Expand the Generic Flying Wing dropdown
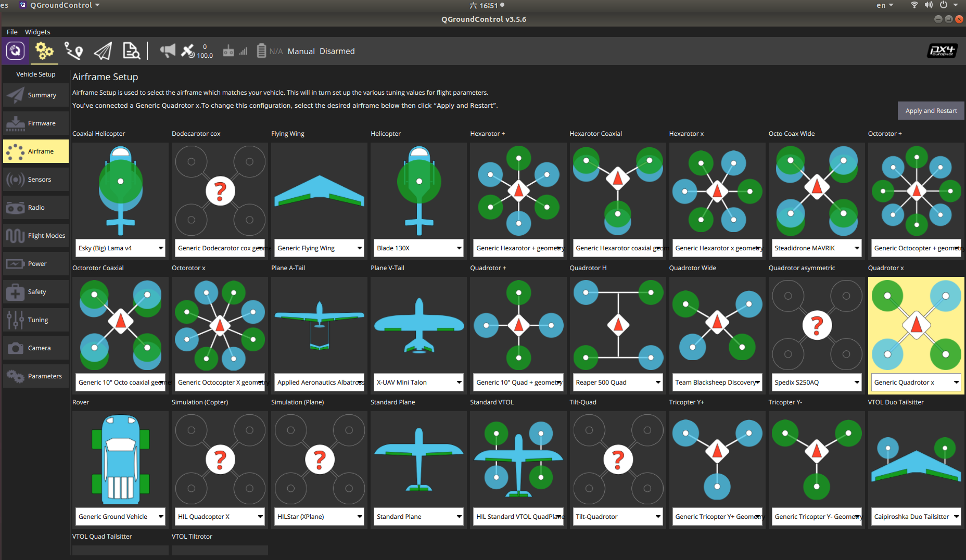Screen dimensions: 966x560 (320, 248)
